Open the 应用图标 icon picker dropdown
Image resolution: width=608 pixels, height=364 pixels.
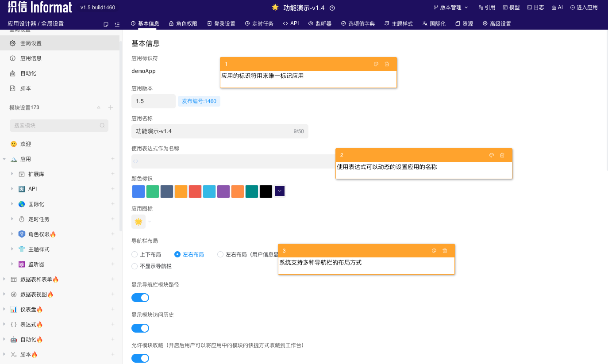pos(149,221)
